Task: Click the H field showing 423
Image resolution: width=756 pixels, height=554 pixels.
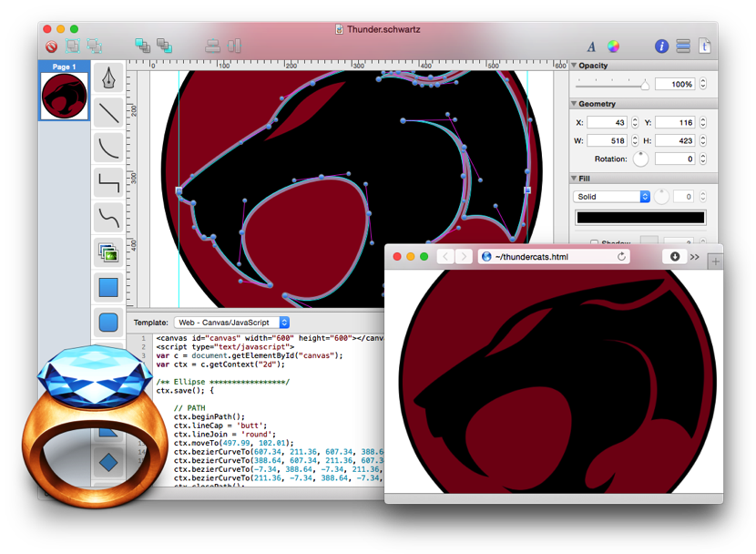Action: pos(675,141)
